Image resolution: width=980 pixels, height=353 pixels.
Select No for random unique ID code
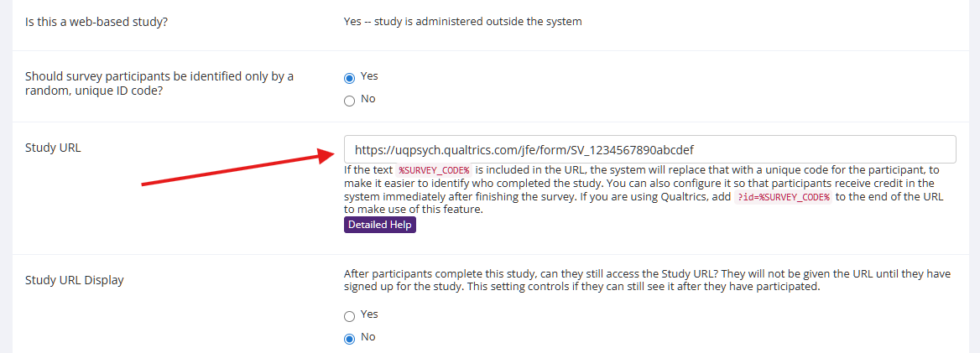tap(350, 101)
